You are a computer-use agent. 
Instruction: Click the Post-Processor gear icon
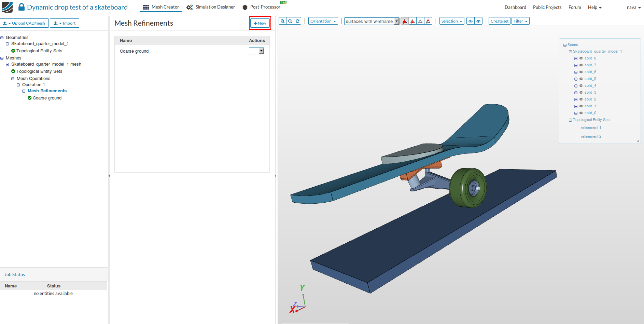245,7
